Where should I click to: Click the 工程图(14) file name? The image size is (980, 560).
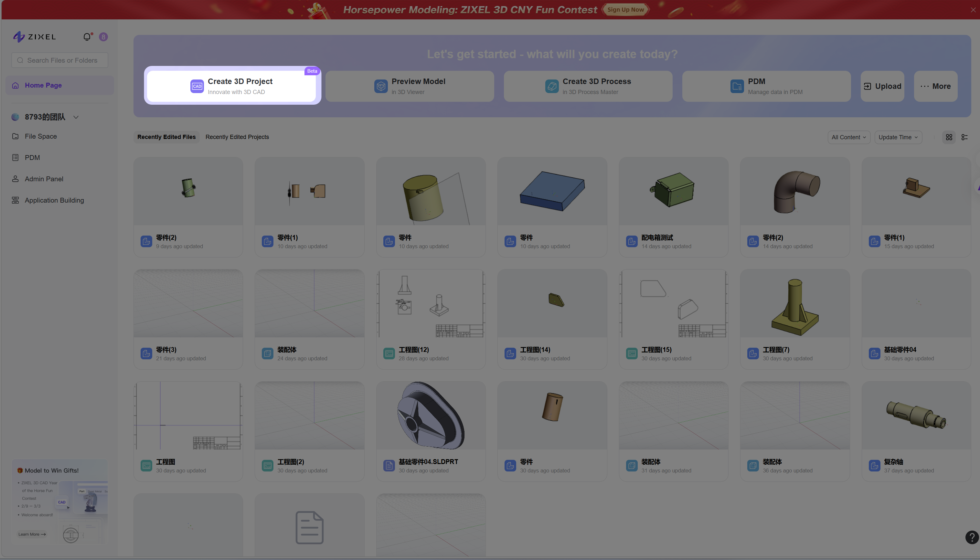(x=535, y=350)
